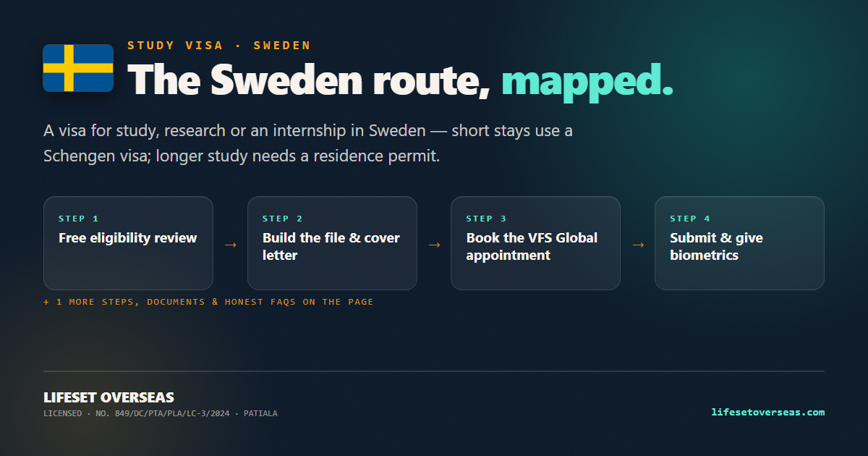Screen dimensions: 868x456
Task: Choose the 'Book the VFS Global appointment' card
Action: (535, 243)
